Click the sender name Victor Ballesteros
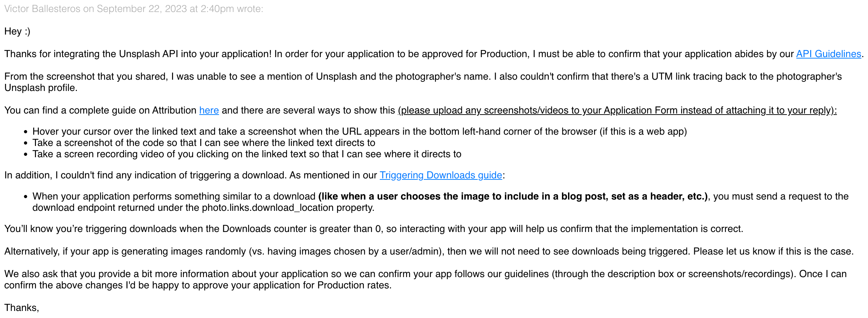This screenshot has width=868, height=318. pos(42,9)
